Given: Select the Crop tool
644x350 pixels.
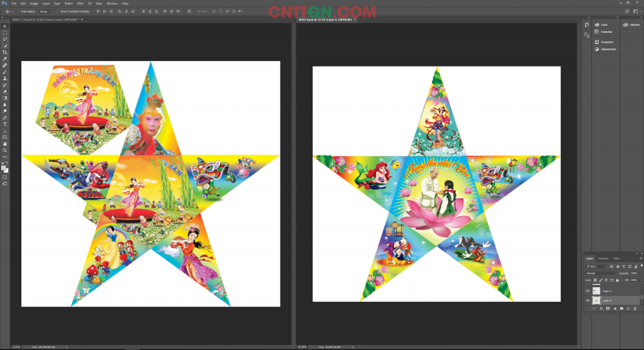Looking at the screenshot, I should tap(5, 53).
